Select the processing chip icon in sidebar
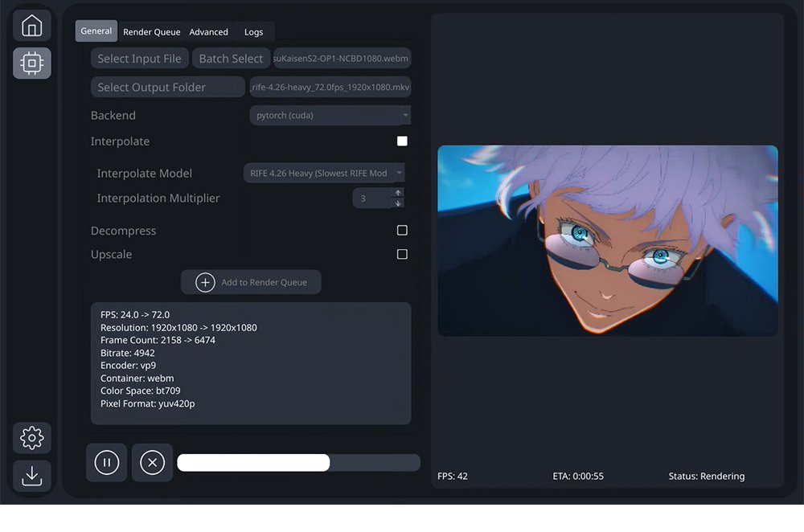 (31, 63)
